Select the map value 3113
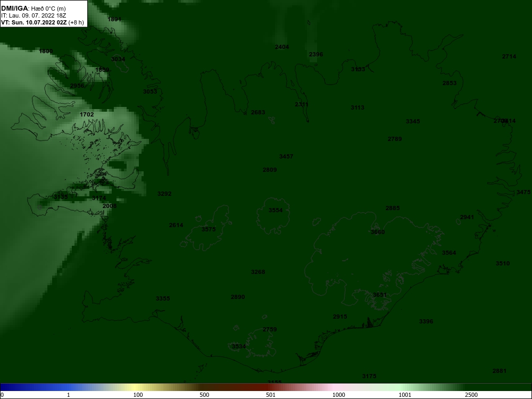The width and height of the screenshot is (532, 399). tap(358, 107)
